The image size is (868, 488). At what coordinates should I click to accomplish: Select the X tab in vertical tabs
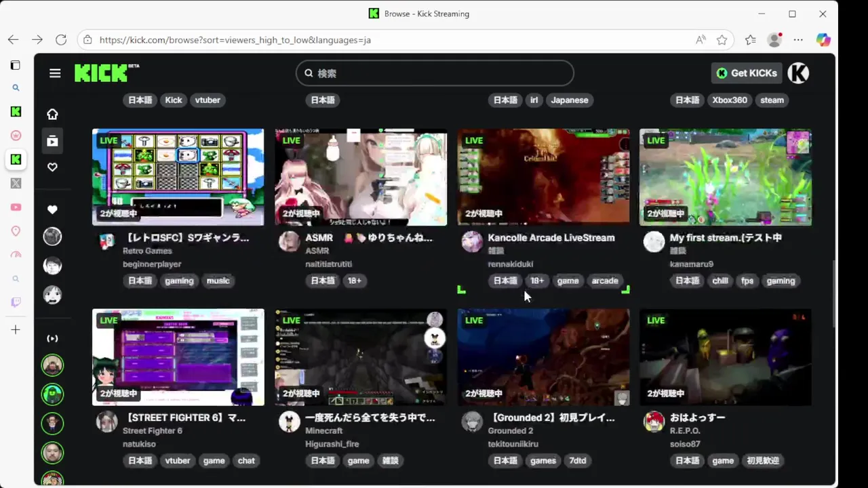click(x=16, y=183)
